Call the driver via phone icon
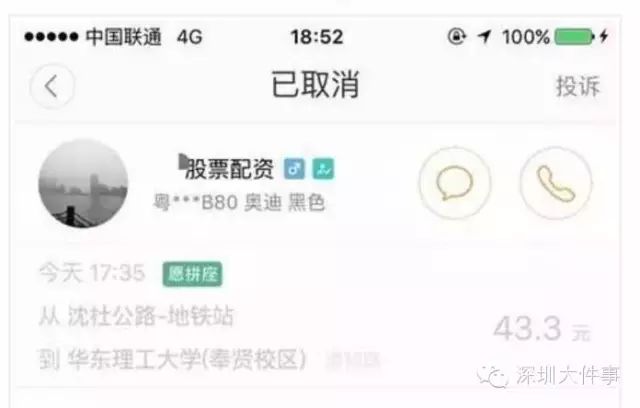The image size is (640, 408). [x=556, y=183]
